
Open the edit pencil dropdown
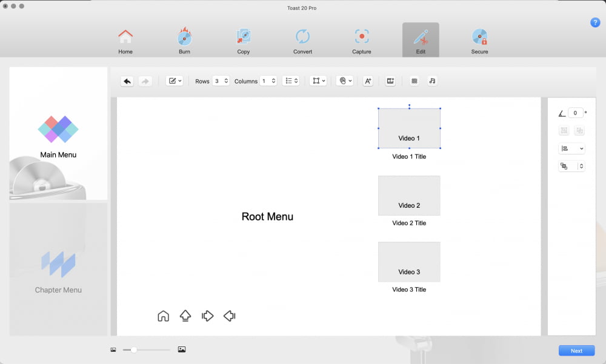pos(175,81)
